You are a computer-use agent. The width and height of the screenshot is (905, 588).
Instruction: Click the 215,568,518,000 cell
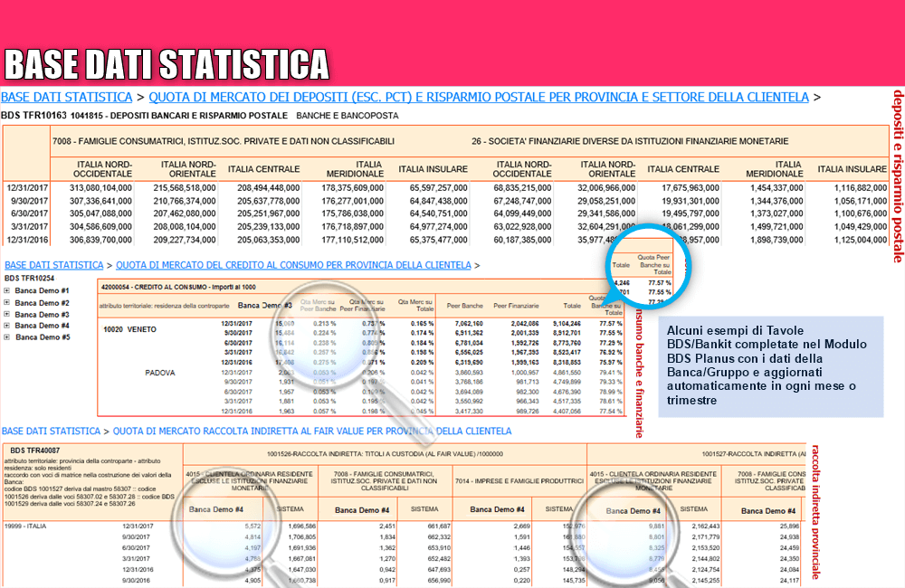(x=184, y=187)
